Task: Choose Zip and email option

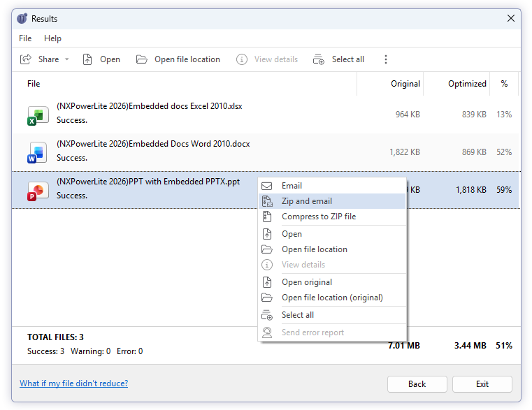Action: tap(306, 201)
